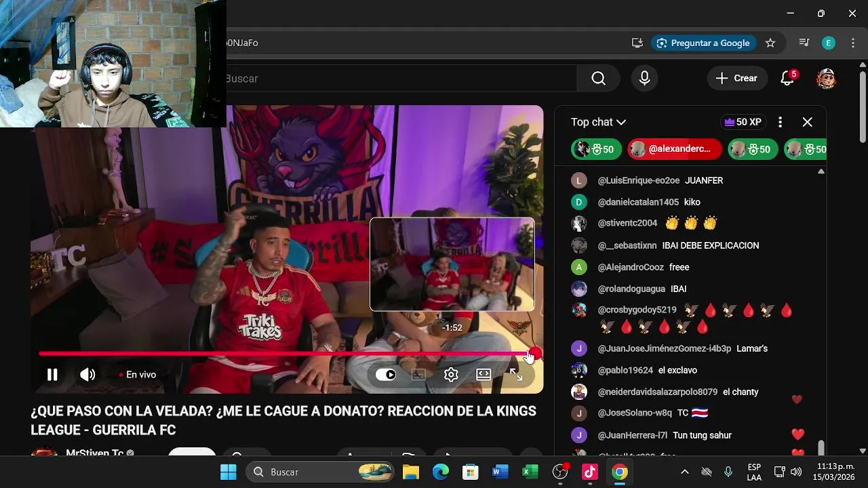Open live chat options menu

pos(780,122)
